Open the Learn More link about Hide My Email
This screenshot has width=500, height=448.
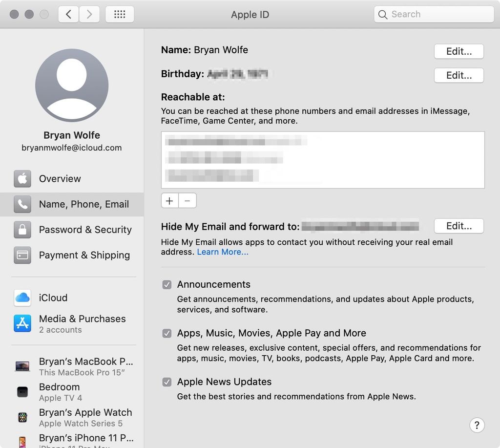tap(223, 252)
